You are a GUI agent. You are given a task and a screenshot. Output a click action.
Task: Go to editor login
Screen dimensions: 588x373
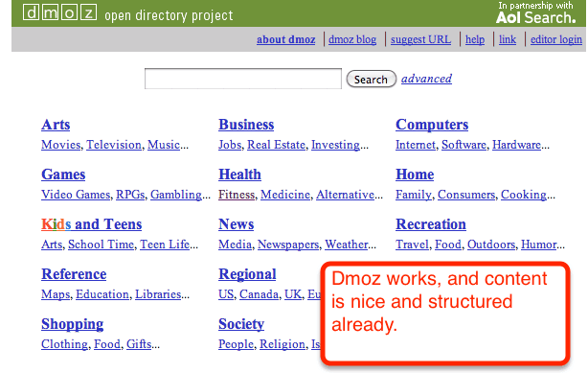[x=556, y=39]
